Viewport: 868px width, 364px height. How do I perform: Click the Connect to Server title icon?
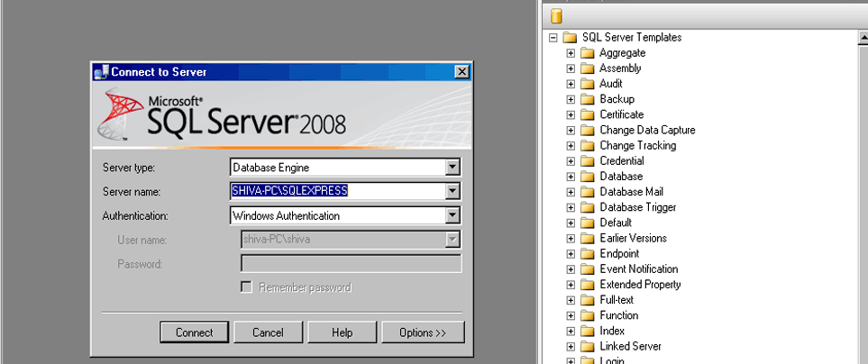[101, 71]
